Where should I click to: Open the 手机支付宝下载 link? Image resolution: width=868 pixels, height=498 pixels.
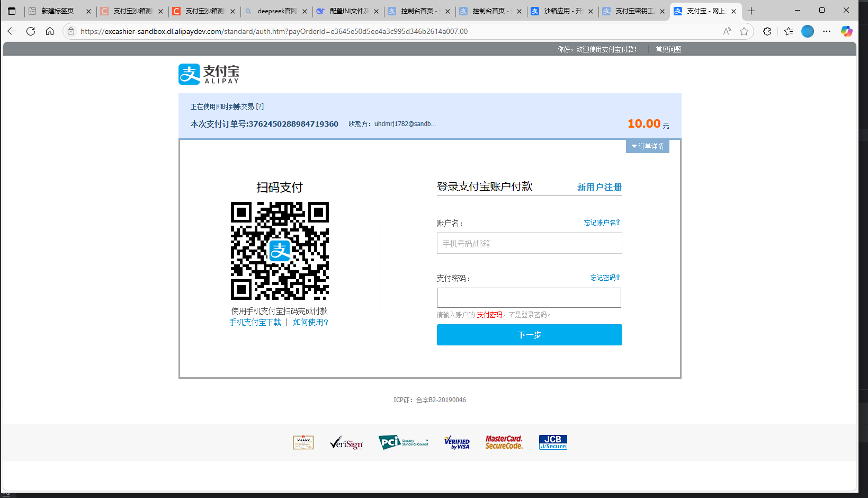255,322
